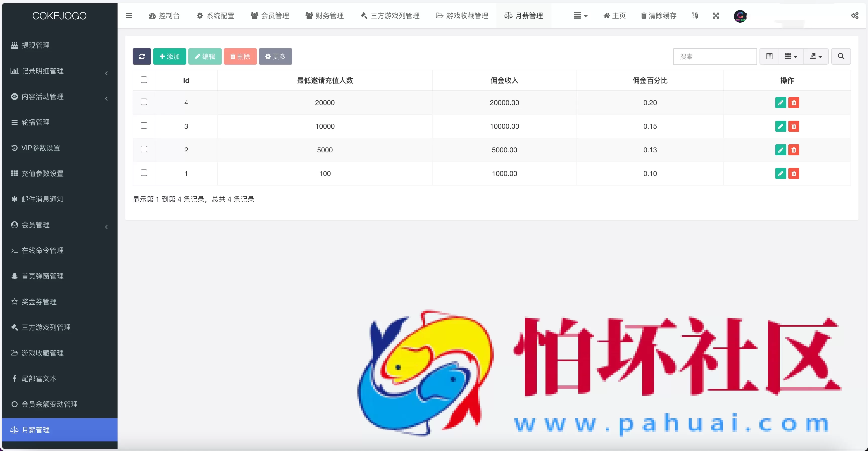
Task: Open 三方游戏列管理 from top navigation
Action: pyautogui.click(x=389, y=16)
